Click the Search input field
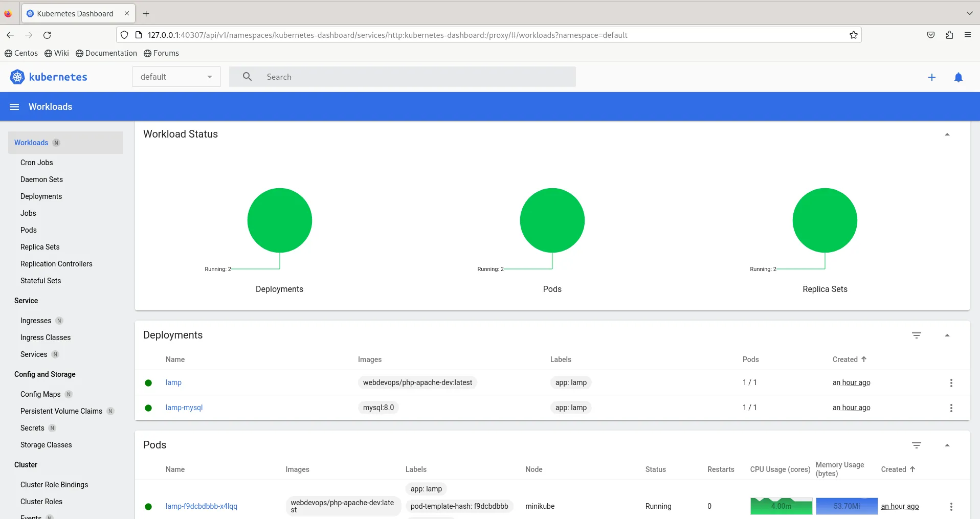 (x=403, y=77)
